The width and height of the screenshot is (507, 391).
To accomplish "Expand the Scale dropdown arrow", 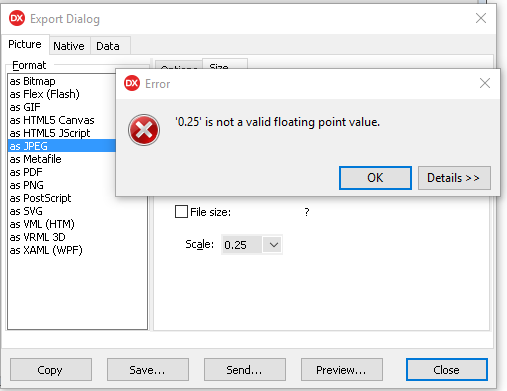I will 273,245.
